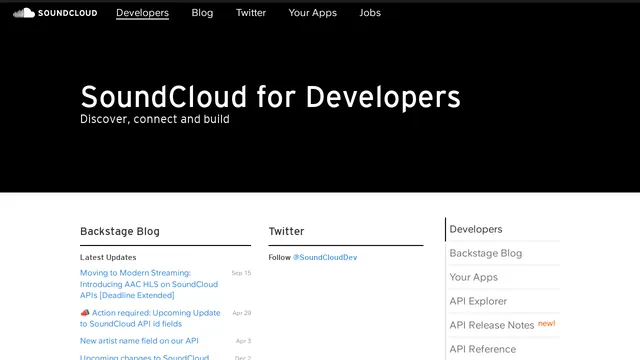Follow the @SoundCloudDev Twitter link
Image resolution: width=640 pixels, height=360 pixels.
pyautogui.click(x=325, y=258)
